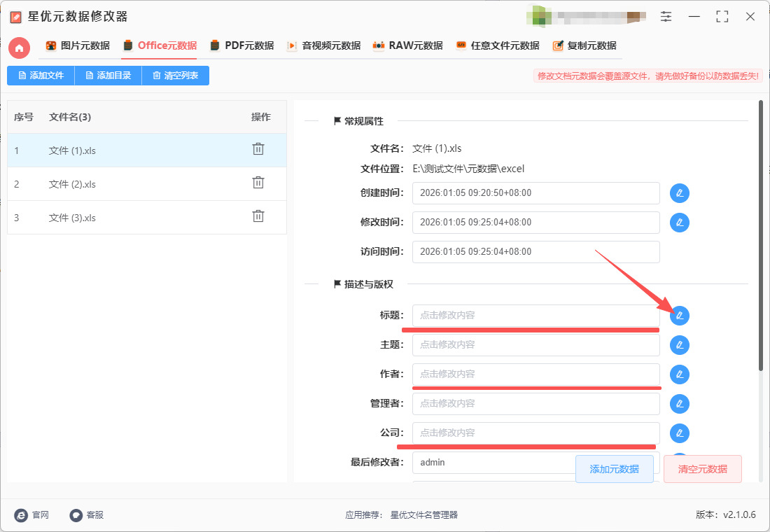Screen dimensions: 770x532
Task: Go to 任意文件元数据 tab
Action: click(x=498, y=45)
